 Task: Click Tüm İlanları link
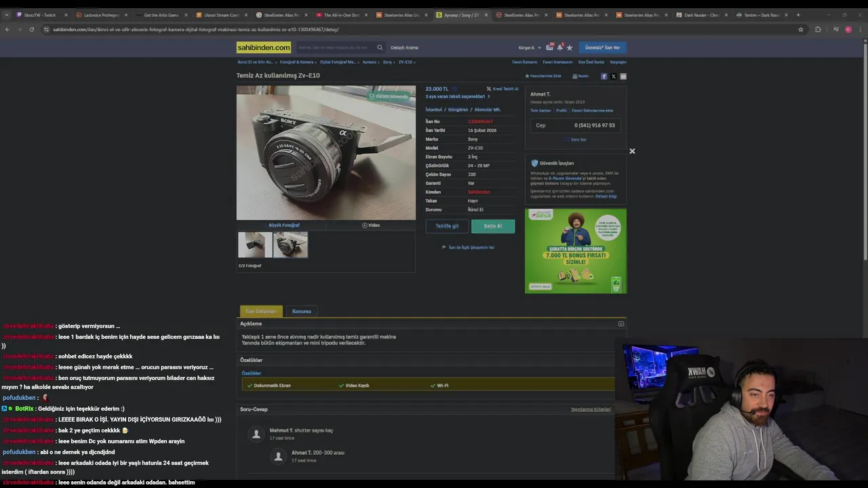point(540,110)
